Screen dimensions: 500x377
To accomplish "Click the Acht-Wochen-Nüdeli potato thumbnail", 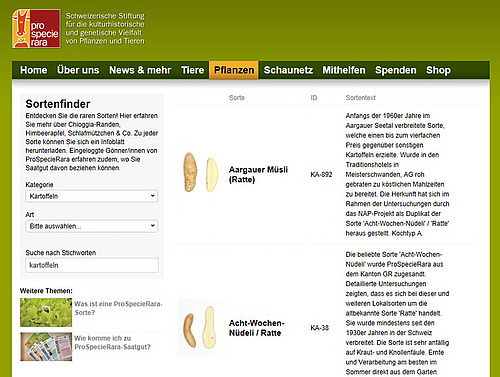I will tap(201, 328).
